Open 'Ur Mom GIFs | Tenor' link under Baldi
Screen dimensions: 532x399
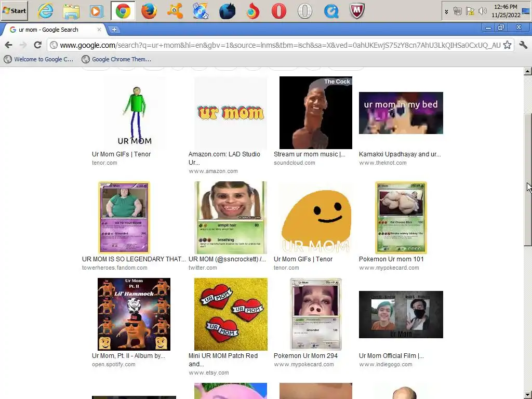click(121, 154)
